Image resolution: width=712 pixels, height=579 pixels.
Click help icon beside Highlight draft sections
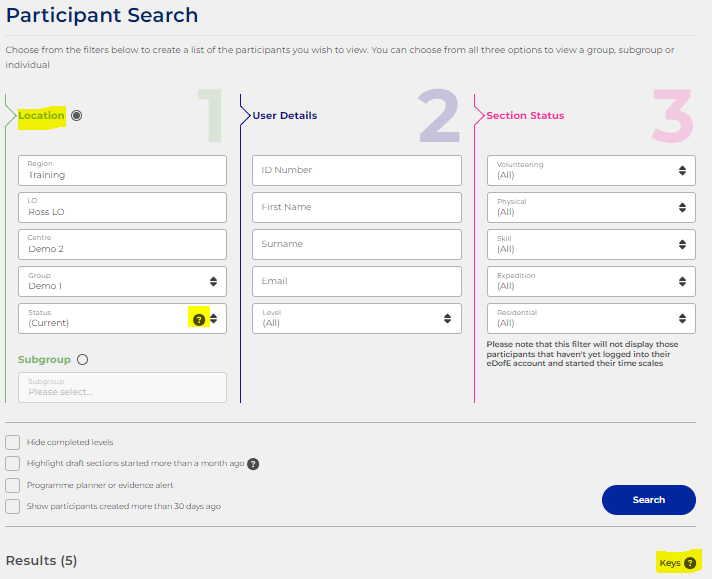253,464
